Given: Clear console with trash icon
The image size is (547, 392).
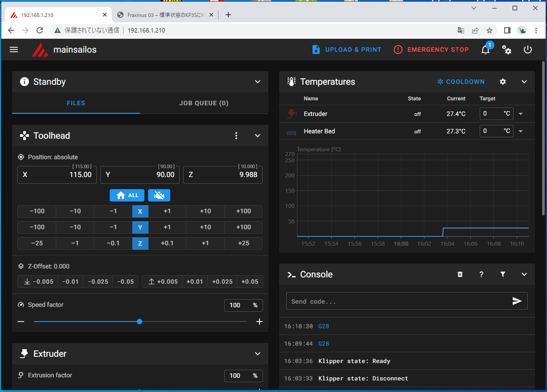Looking at the screenshot, I should (460, 274).
